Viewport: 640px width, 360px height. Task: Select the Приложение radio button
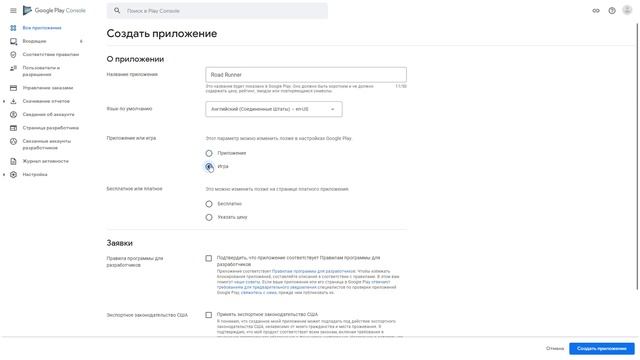(x=209, y=153)
